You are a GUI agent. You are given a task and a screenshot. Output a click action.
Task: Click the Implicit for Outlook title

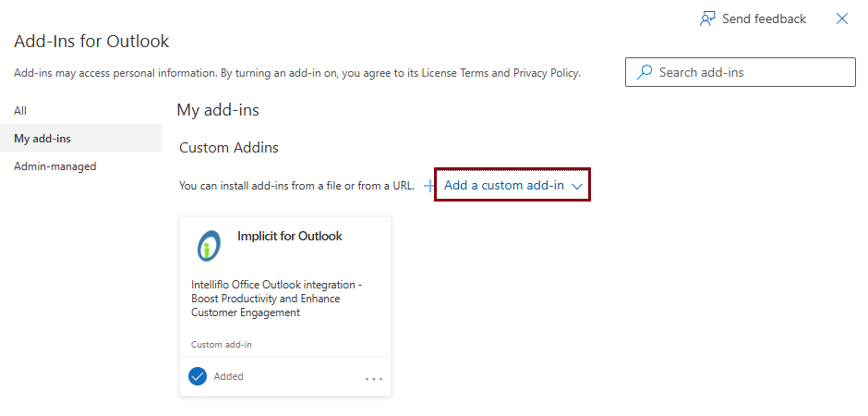coord(289,237)
